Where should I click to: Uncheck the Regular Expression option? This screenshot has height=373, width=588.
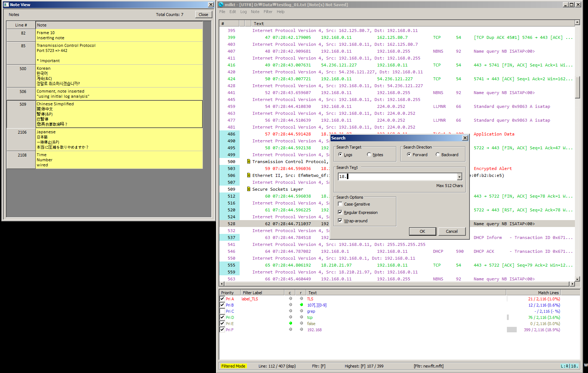[340, 212]
